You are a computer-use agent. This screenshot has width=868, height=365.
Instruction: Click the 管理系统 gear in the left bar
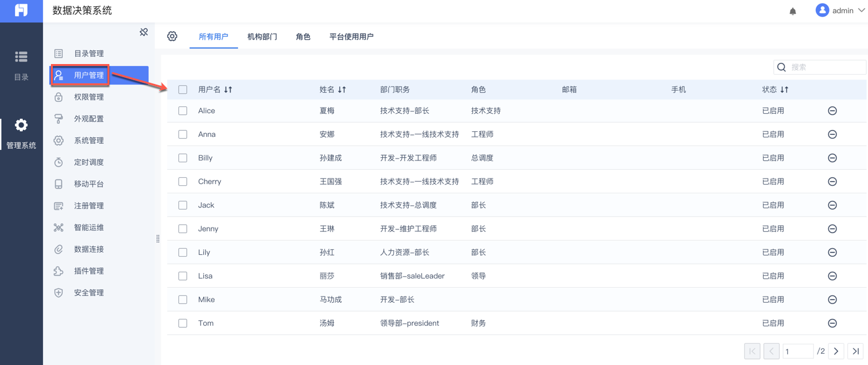click(x=21, y=133)
